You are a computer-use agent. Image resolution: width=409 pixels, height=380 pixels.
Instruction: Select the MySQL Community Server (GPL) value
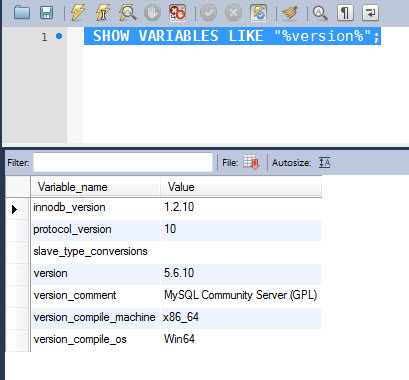pos(241,296)
